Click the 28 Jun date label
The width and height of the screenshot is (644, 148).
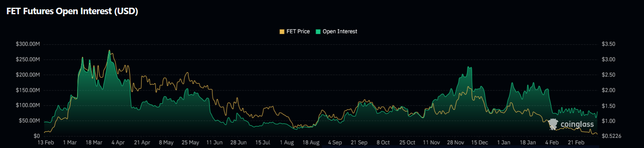click(238, 142)
